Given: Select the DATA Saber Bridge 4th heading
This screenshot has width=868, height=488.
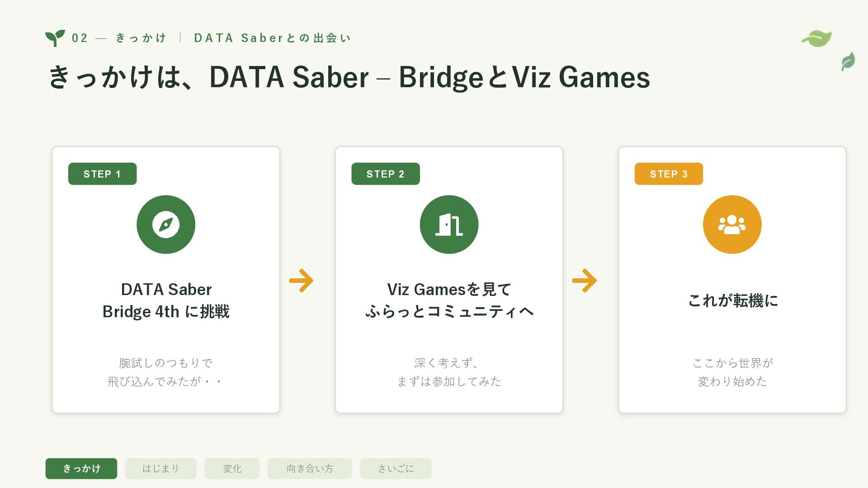Looking at the screenshot, I should point(166,300).
